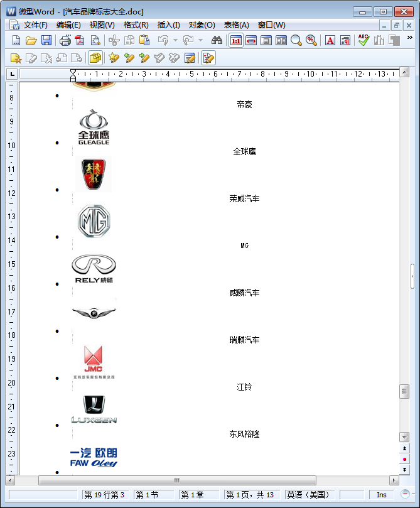This screenshot has width=420, height=508.
Task: Restore the inner document window
Action: (x=396, y=25)
